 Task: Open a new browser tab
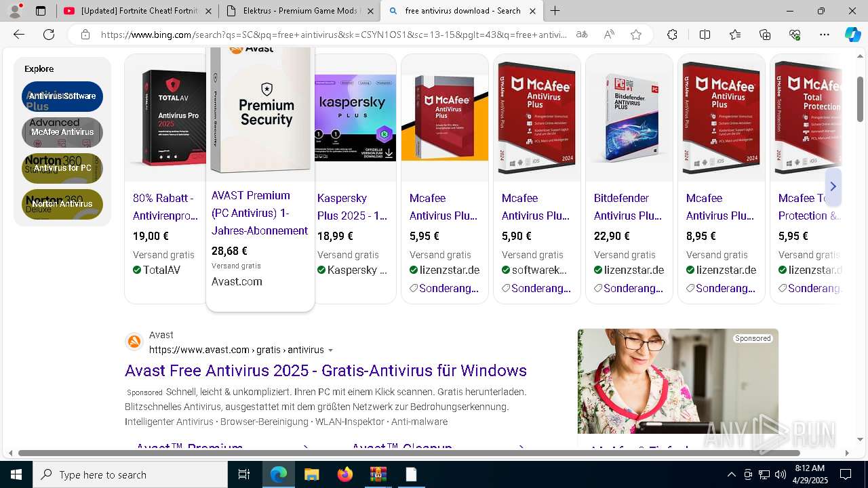point(555,11)
